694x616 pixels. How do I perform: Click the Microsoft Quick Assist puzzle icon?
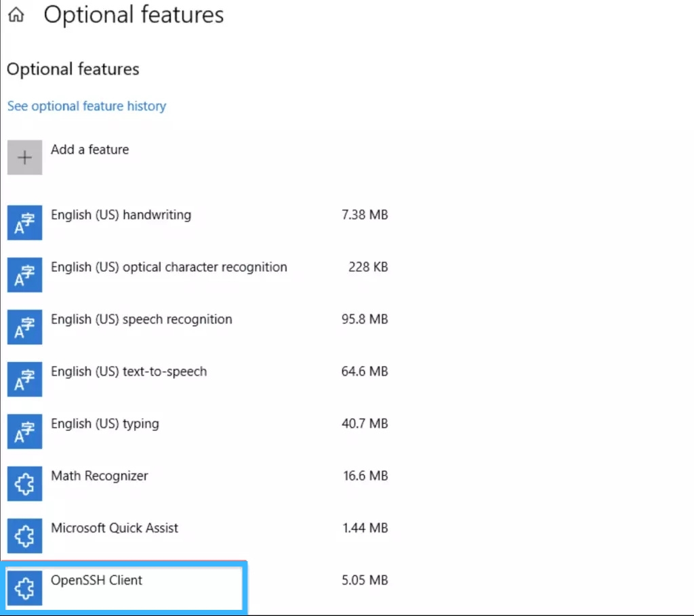point(25,536)
